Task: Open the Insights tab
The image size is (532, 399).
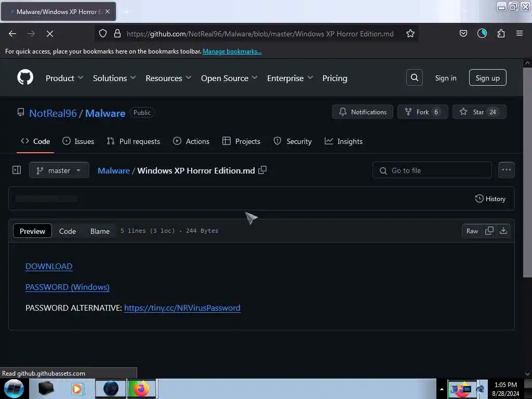Action: point(343,141)
